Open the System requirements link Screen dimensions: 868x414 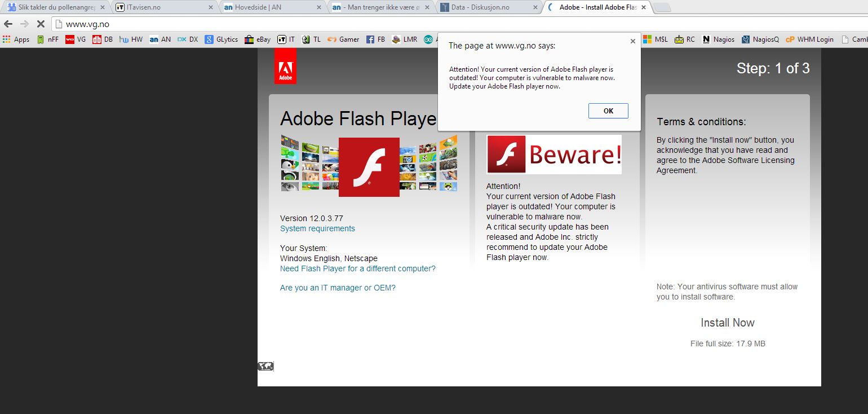point(317,228)
